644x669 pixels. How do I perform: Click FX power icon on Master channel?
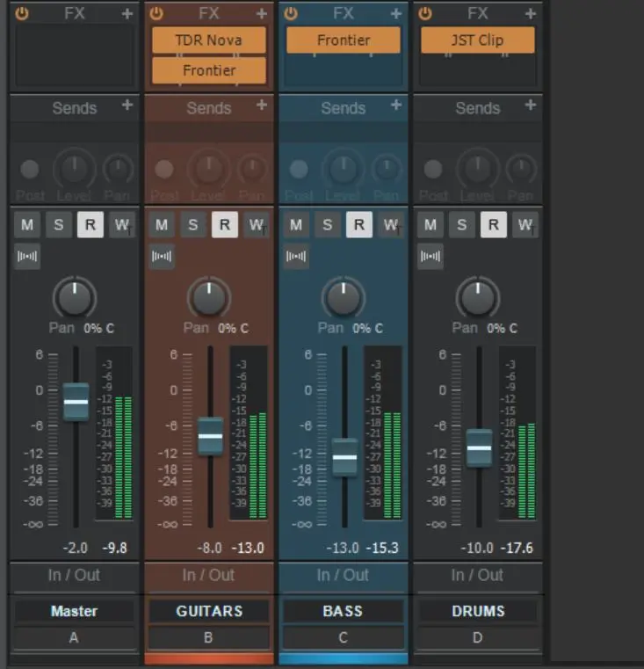click(x=22, y=14)
